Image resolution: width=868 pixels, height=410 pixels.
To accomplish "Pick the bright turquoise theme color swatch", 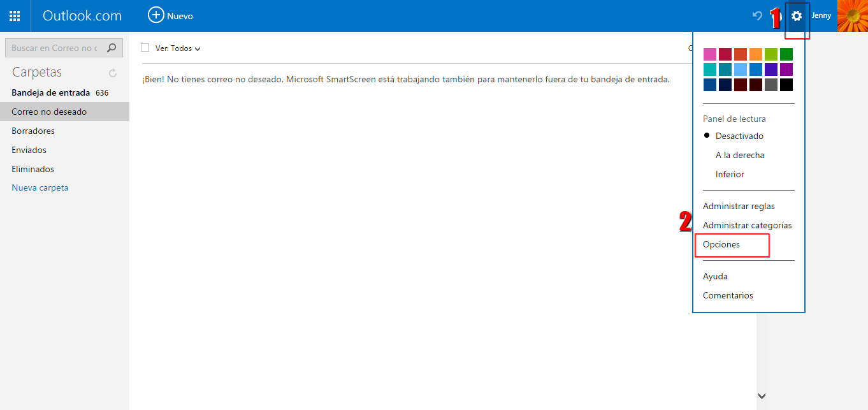I will tap(710, 70).
